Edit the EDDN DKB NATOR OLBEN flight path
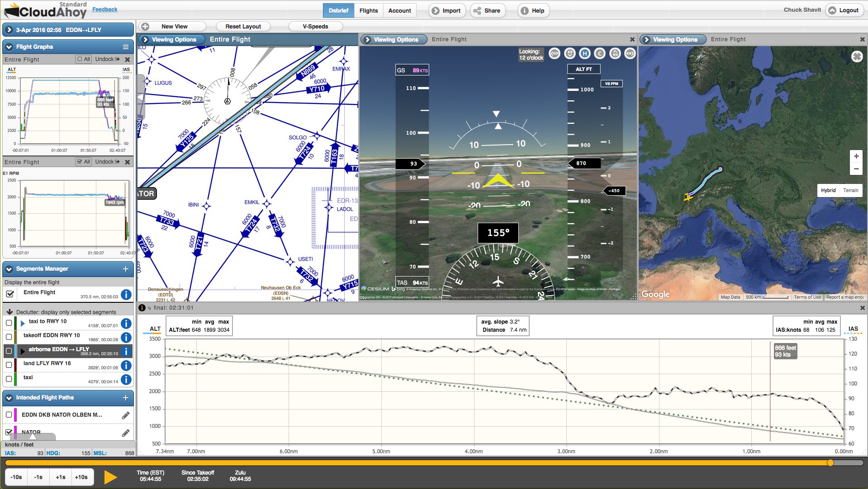This screenshot has width=868, height=489. point(126,415)
